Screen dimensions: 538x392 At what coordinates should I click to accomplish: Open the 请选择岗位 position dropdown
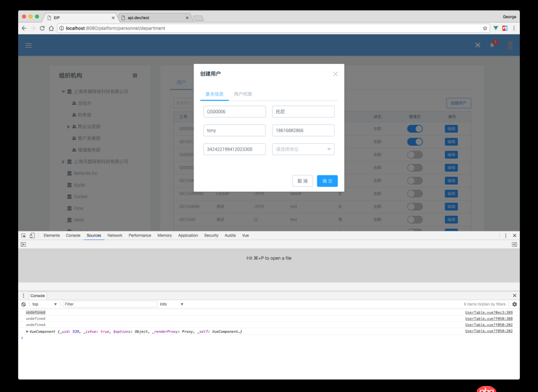click(x=303, y=147)
